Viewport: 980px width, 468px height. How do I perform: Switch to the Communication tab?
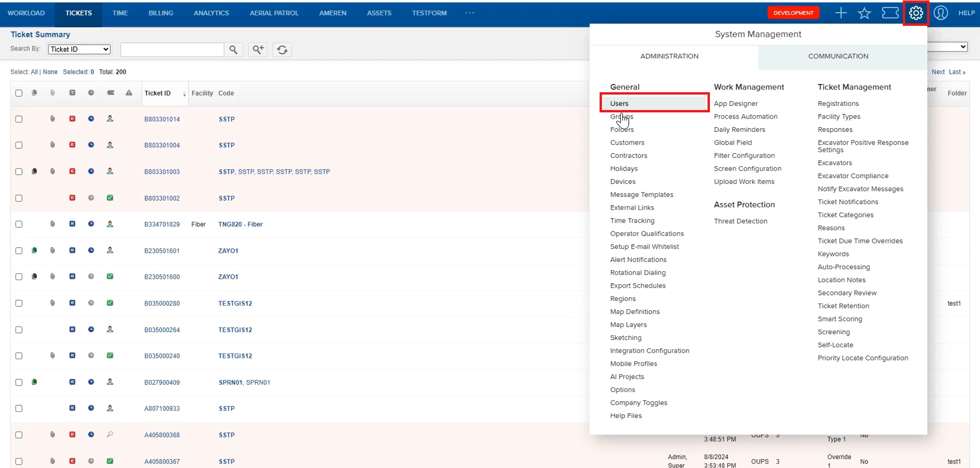pyautogui.click(x=838, y=56)
